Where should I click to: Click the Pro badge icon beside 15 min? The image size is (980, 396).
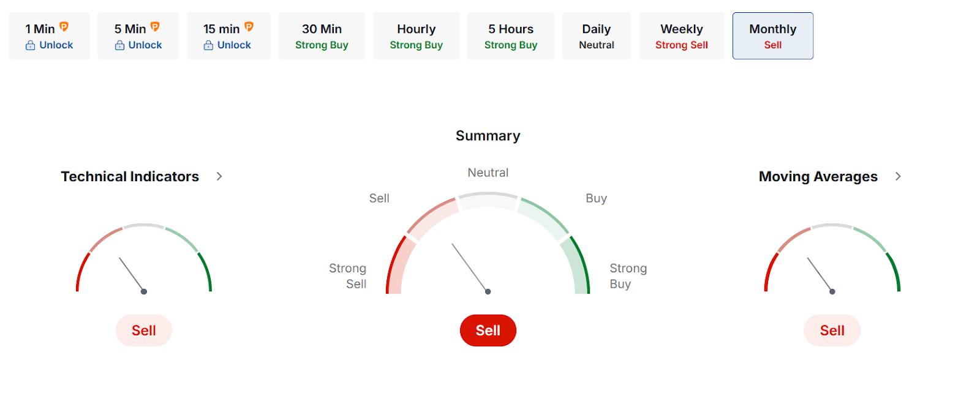click(249, 27)
